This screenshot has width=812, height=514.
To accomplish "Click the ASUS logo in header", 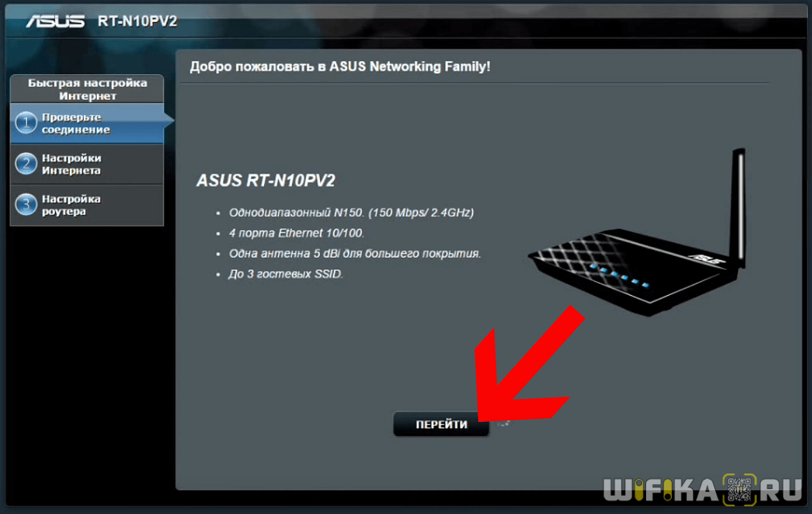I will point(55,21).
